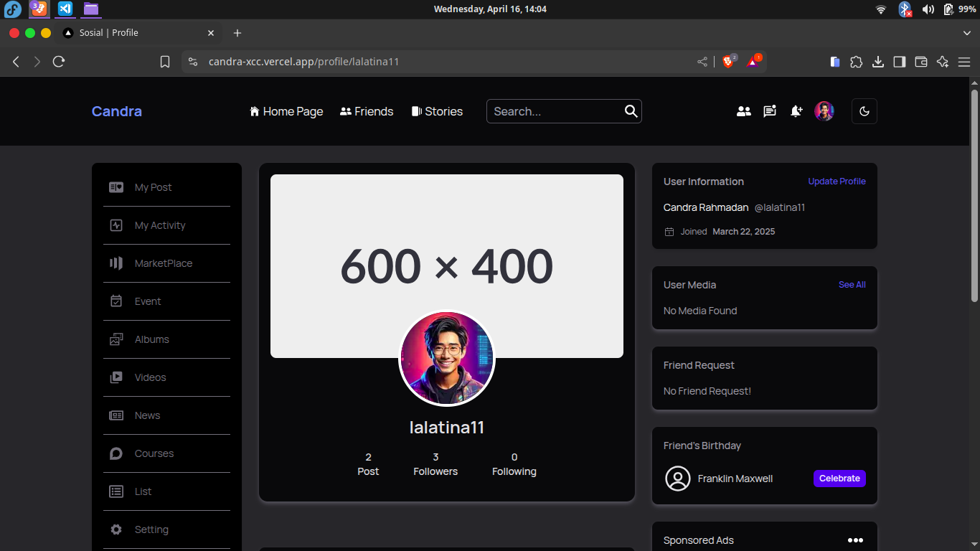The height and width of the screenshot is (551, 980).
Task: Expand the browser tab list chevron
Action: coord(966,33)
